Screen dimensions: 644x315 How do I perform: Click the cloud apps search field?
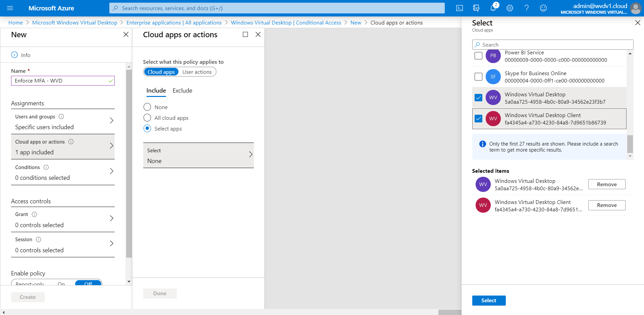(x=552, y=44)
